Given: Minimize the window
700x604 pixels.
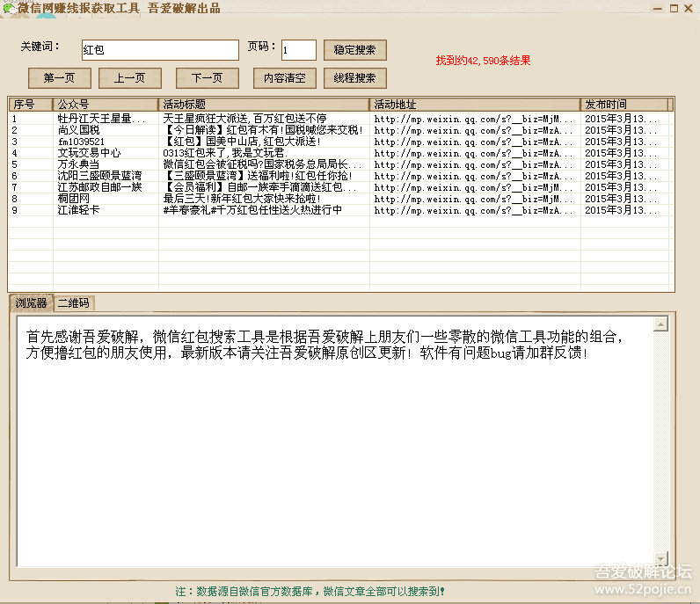Looking at the screenshot, I should [657, 9].
